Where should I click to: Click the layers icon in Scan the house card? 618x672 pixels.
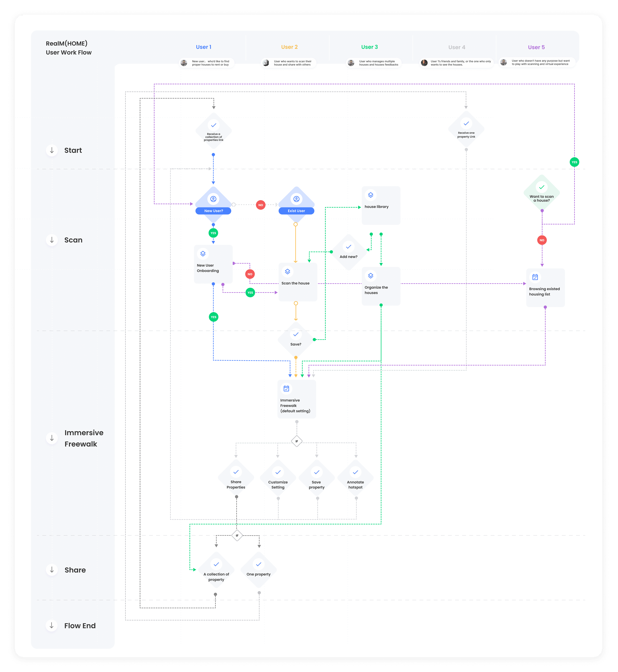pyautogui.click(x=288, y=272)
